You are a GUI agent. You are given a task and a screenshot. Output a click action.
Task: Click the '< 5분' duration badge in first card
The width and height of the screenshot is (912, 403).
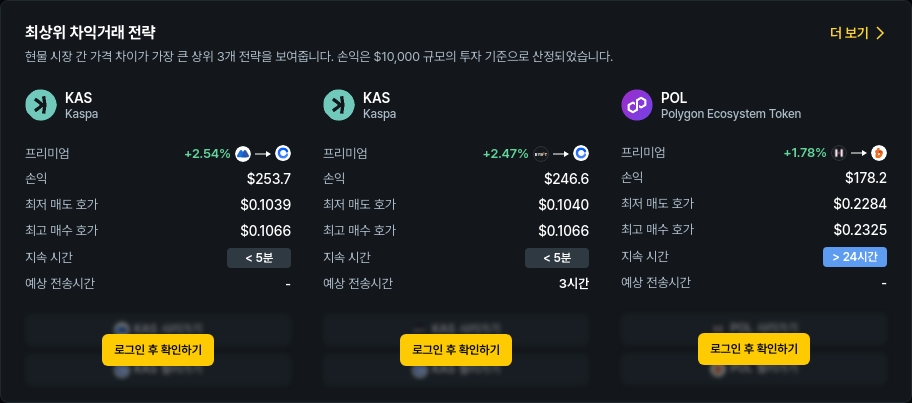pos(259,258)
